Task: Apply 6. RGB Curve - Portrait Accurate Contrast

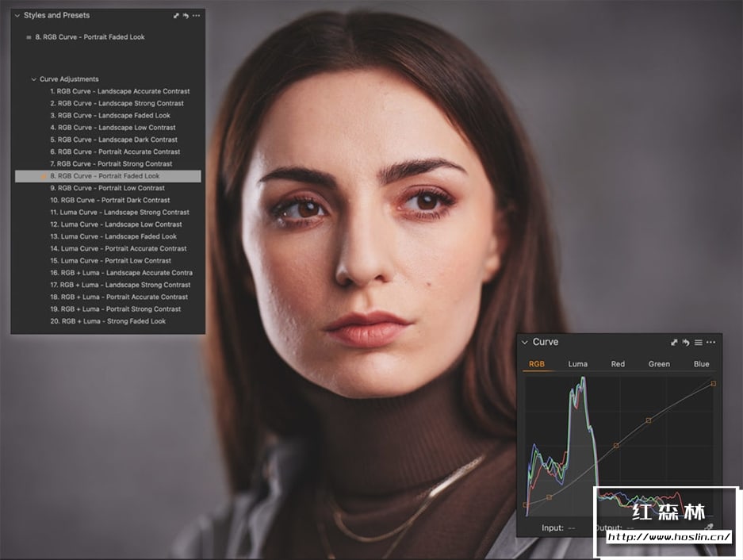Action: coord(115,152)
